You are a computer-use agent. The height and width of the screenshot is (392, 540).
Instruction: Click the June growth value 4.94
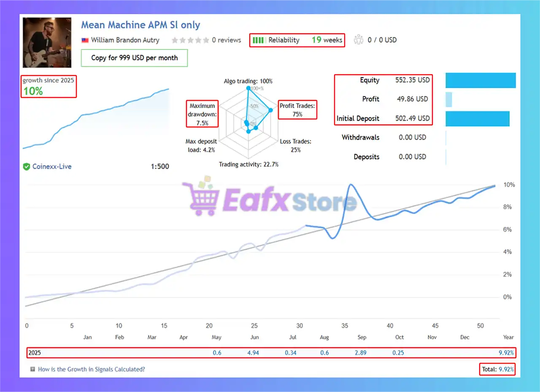(254, 353)
